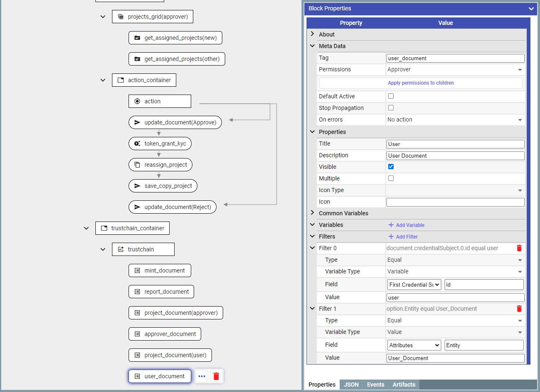Viewport: 540px width, 392px height.
Task: Click the token_grant_kyc block icon
Action: [137, 144]
